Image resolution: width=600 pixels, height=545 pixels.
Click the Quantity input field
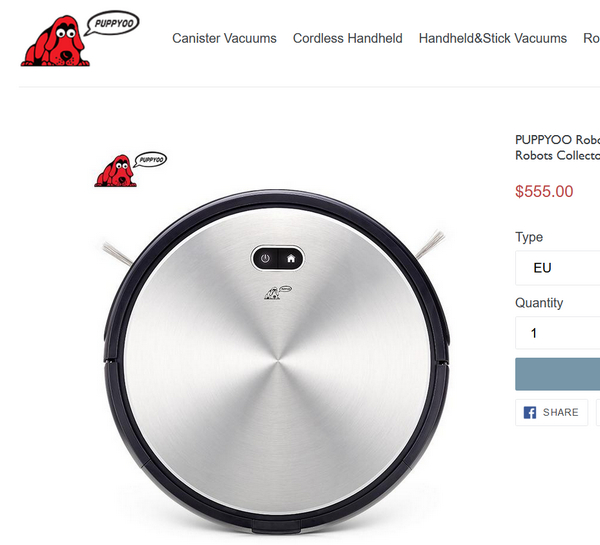click(558, 333)
